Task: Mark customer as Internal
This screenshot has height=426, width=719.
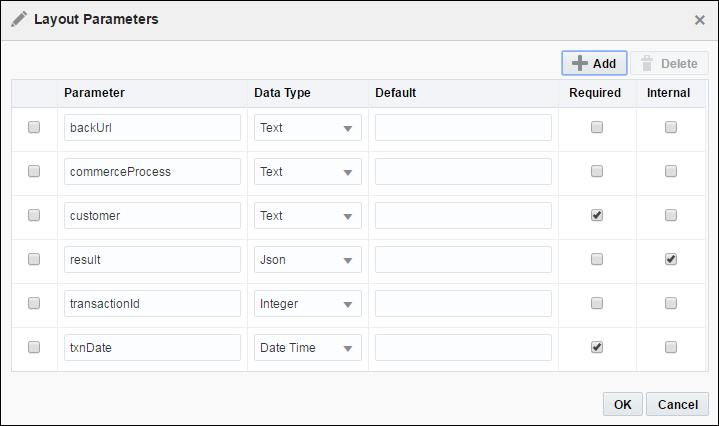Action: [x=671, y=215]
